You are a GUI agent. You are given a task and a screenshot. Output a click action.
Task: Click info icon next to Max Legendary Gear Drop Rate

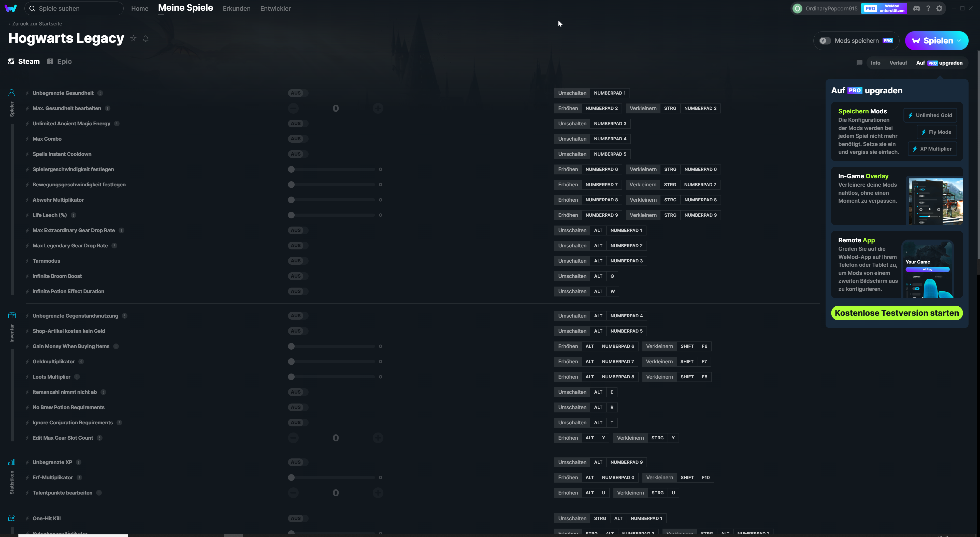tap(114, 246)
